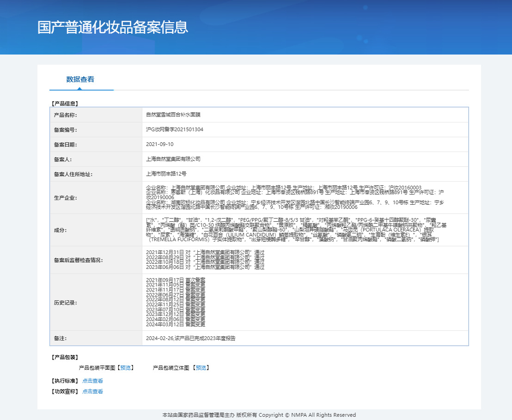Screen dimensions: 512x420
Task: Click history entry 2023年07月10日 备案变更
Action: [176, 310]
